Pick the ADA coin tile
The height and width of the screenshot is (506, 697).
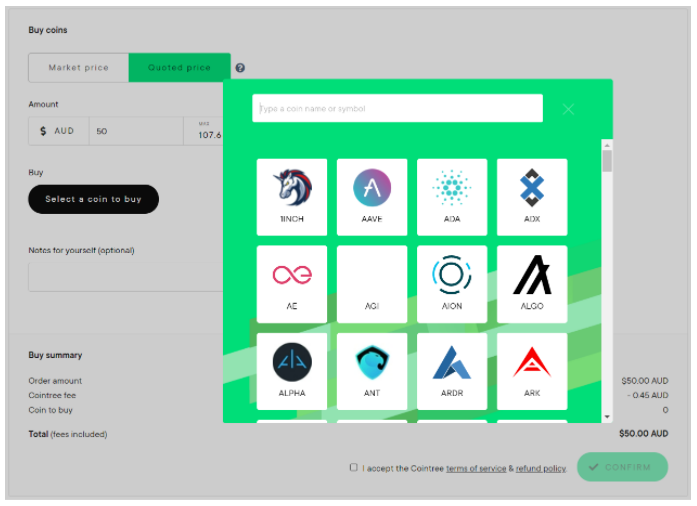pos(452,197)
